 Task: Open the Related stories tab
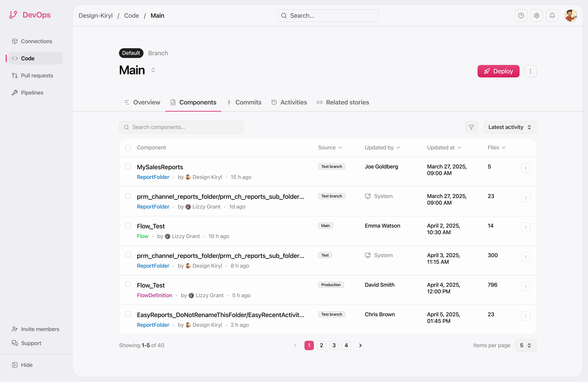[343, 102]
